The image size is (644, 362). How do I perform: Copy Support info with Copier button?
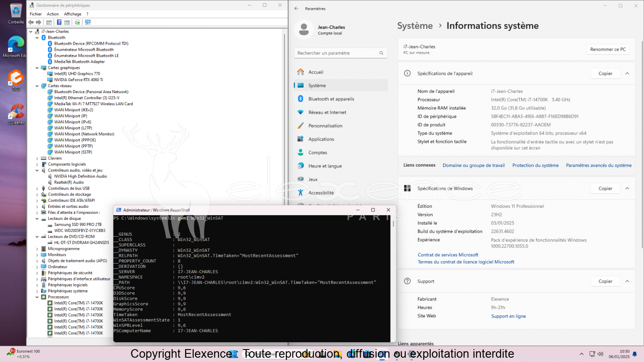[605, 281]
